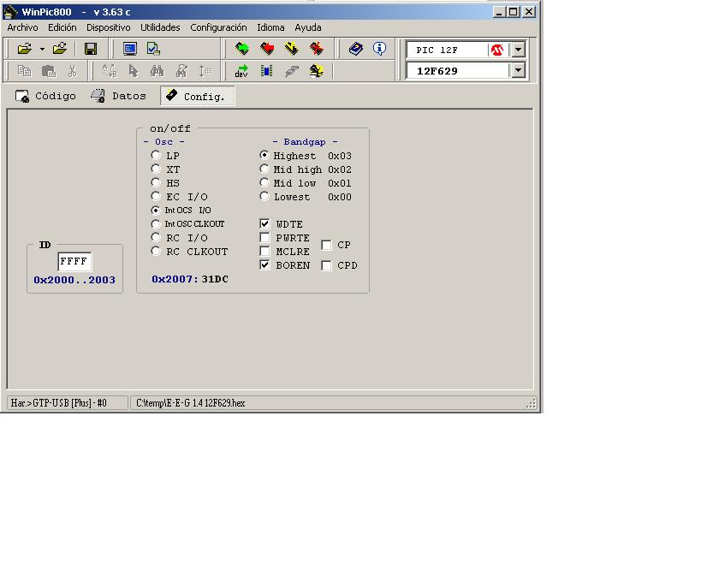The width and height of the screenshot is (713, 588).
Task: Click the Microchip logo button
Action: [x=497, y=50]
